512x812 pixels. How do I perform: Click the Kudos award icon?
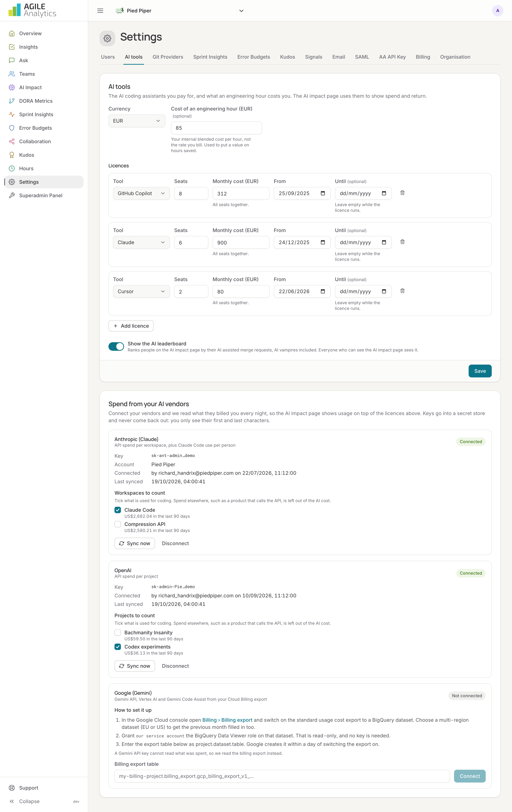(12, 155)
